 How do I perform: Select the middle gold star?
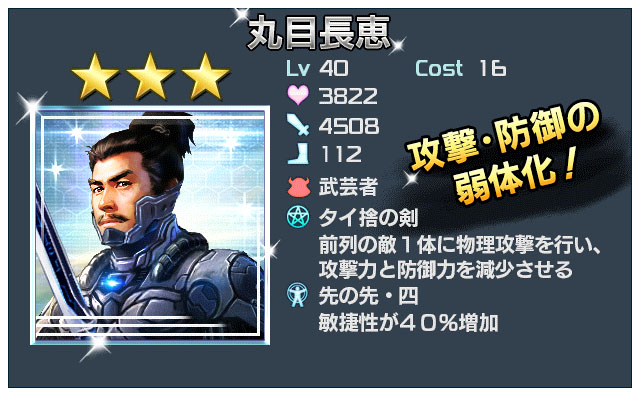(150, 77)
